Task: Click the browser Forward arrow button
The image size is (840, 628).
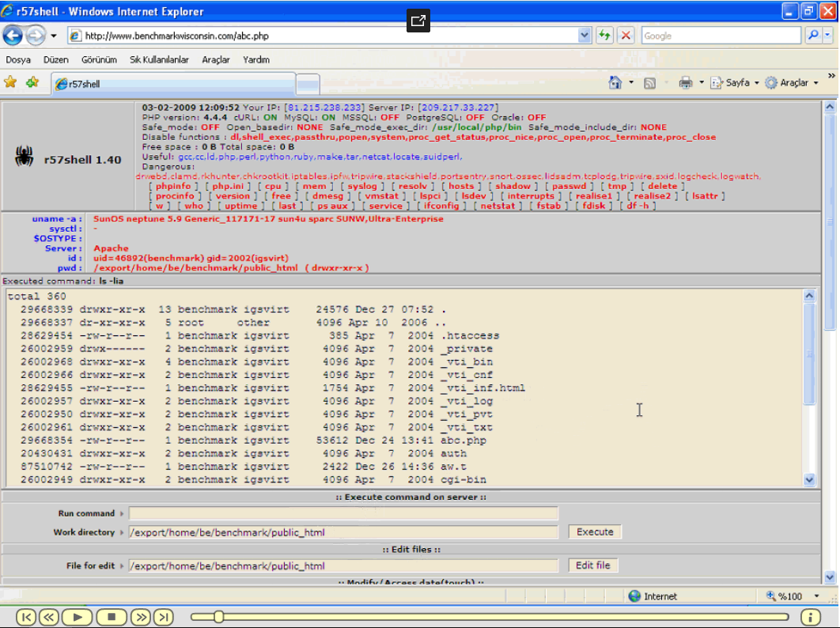Action: (36, 36)
